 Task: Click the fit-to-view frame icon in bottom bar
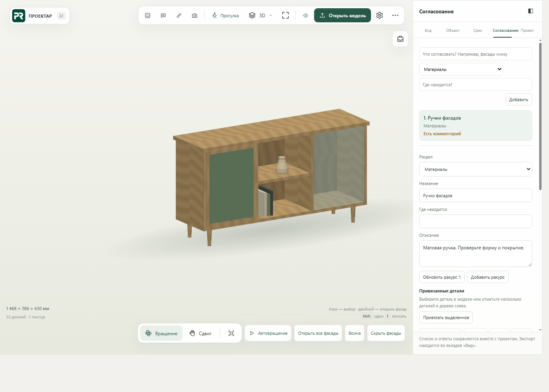tap(231, 333)
